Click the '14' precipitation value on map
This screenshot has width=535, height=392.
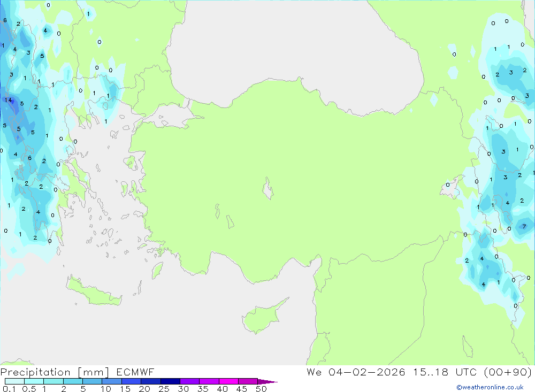coord(8,100)
